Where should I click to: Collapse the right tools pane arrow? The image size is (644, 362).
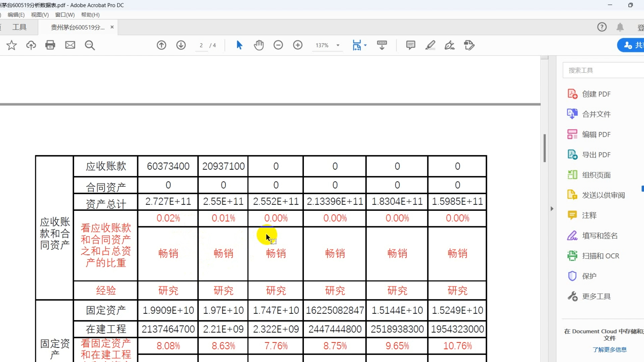click(x=552, y=208)
